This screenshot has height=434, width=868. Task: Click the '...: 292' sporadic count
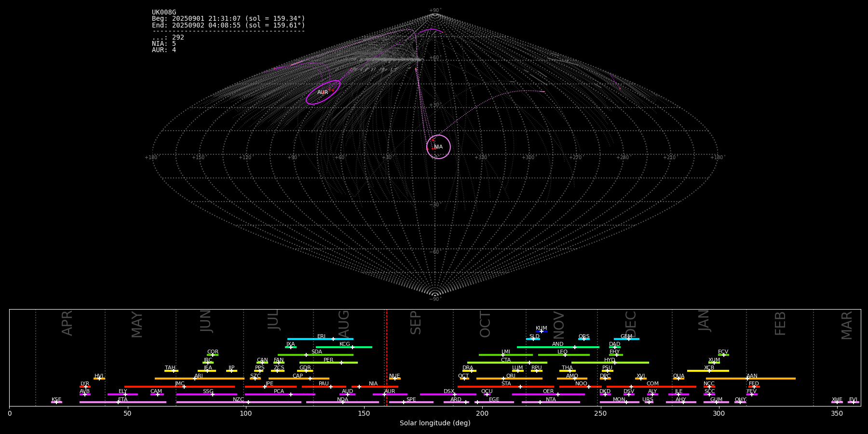(x=168, y=38)
